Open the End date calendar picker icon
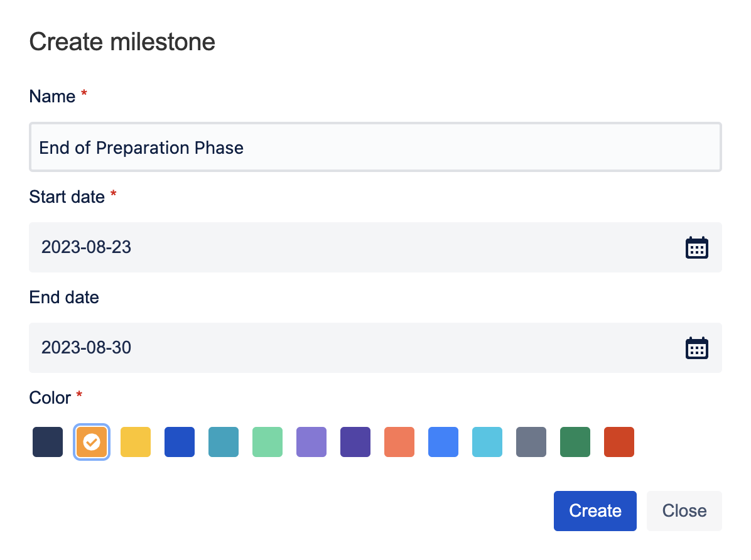The image size is (751, 560). [696, 348]
